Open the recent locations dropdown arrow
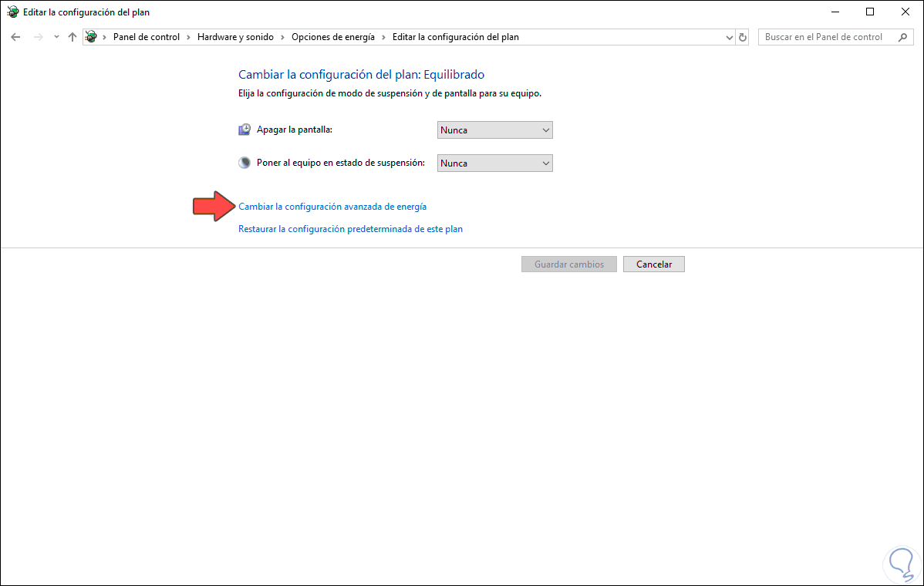 (x=56, y=37)
